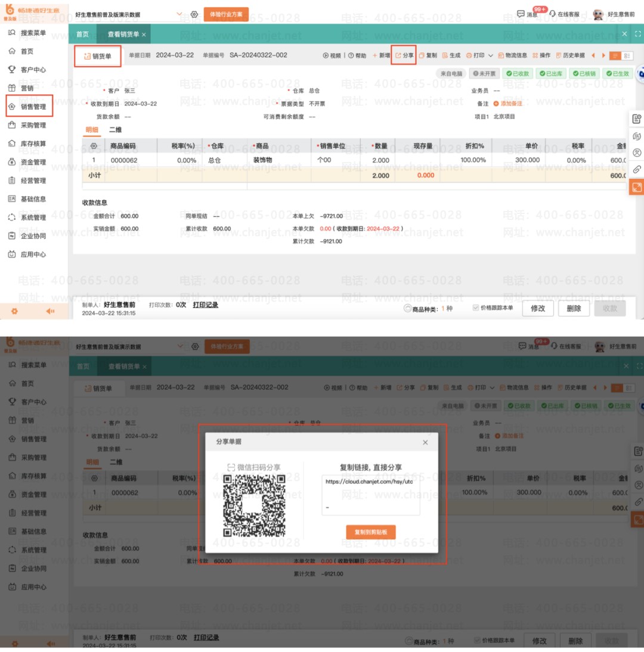In the upper screenshot, click the 操作 toolbar icon
This screenshot has width=644, height=652.
[535, 55]
